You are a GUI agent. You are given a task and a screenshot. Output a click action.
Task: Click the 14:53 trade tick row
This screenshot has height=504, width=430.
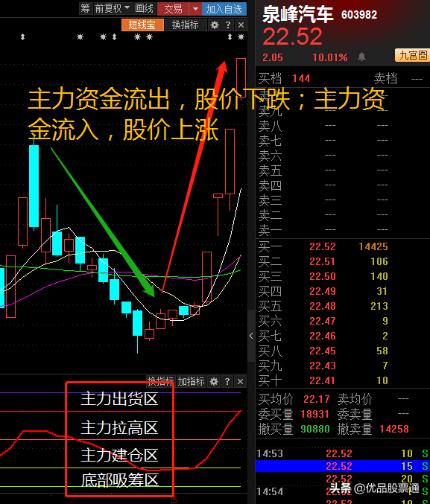(x=343, y=453)
